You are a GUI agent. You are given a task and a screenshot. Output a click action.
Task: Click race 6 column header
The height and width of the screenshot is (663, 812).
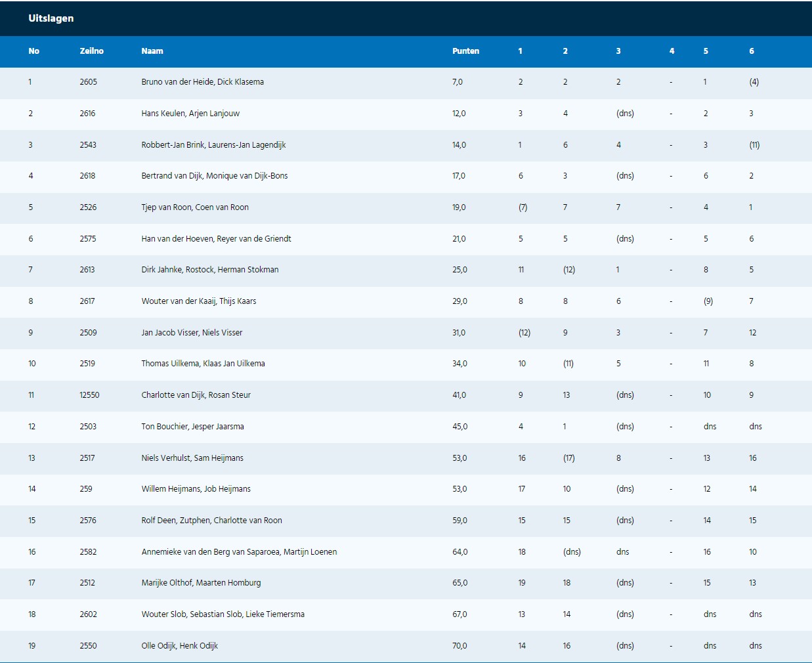752,51
